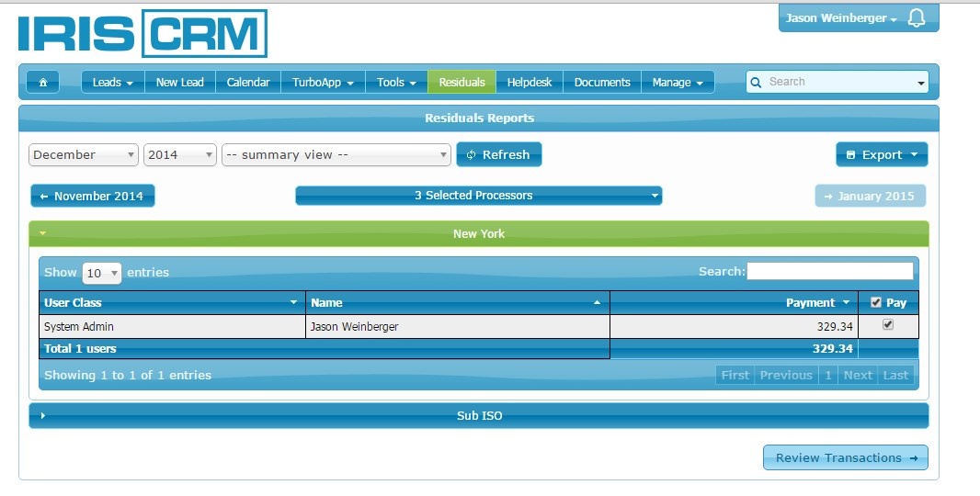Open the notifications bell icon
980x496 pixels.
click(x=916, y=18)
